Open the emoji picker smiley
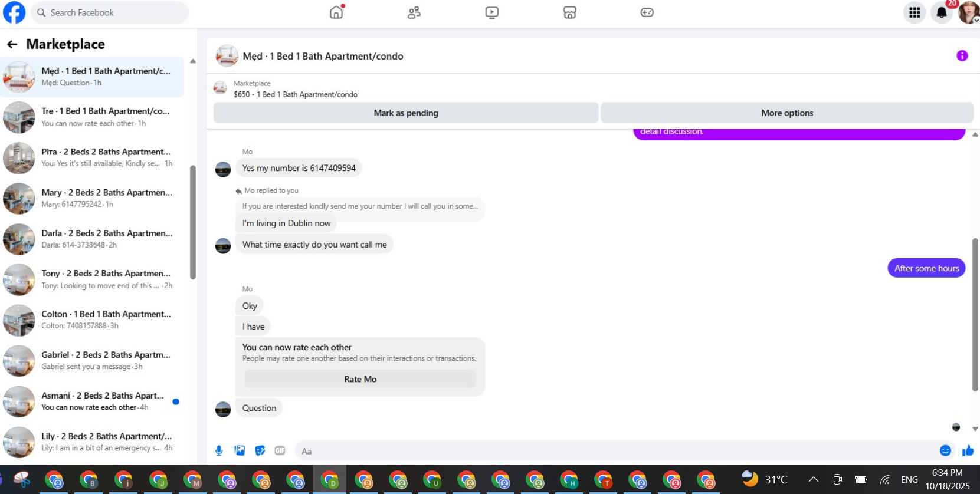980x494 pixels. point(945,451)
